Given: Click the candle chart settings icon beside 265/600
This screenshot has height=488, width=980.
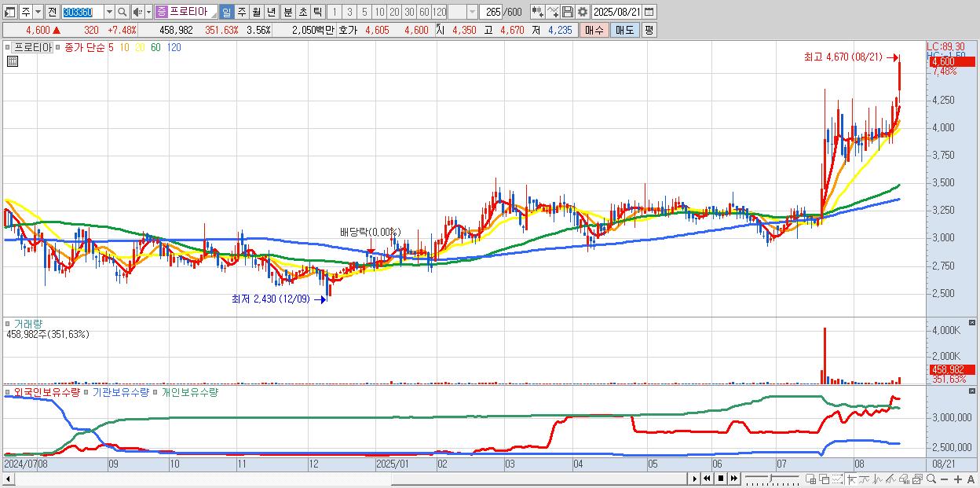Looking at the screenshot, I should pyautogui.click(x=538, y=12).
